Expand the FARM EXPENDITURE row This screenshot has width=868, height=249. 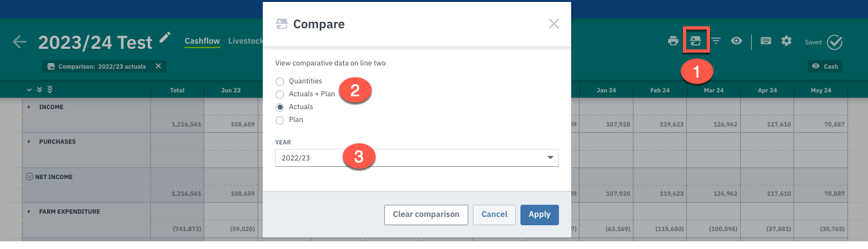coord(29,211)
